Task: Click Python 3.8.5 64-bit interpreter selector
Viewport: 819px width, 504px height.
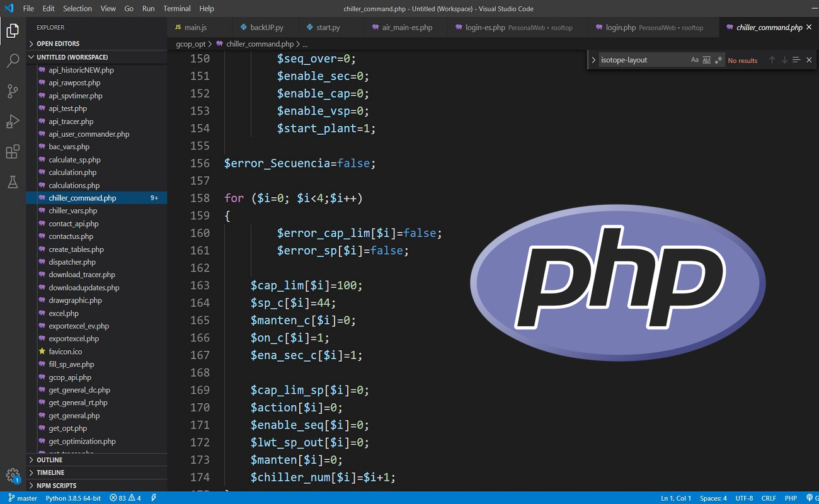Action: 73,498
